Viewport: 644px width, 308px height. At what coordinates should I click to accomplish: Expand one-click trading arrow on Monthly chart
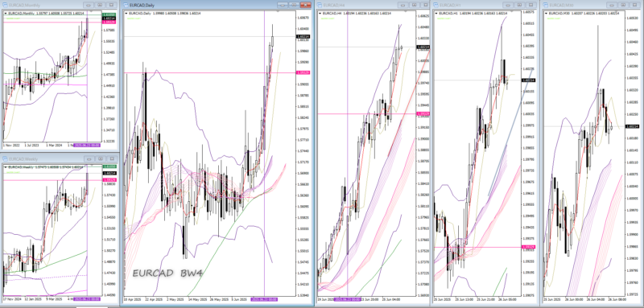(x=6, y=14)
